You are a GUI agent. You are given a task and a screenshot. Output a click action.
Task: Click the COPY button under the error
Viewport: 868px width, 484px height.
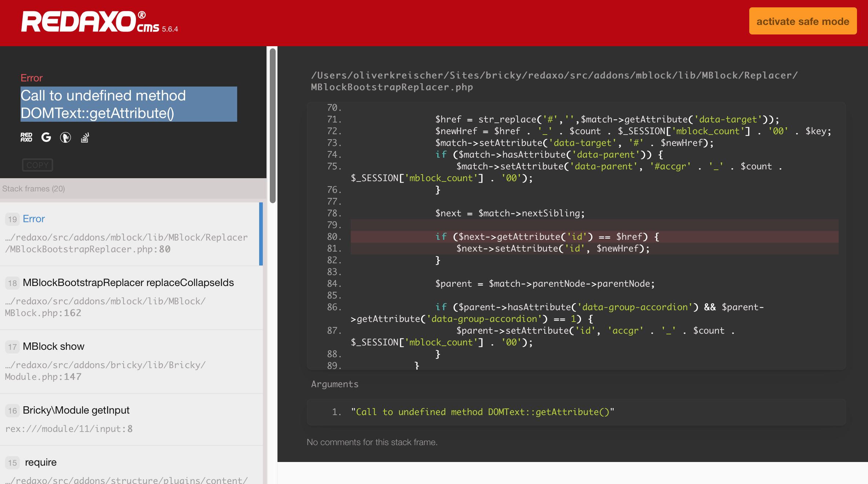[x=37, y=165]
